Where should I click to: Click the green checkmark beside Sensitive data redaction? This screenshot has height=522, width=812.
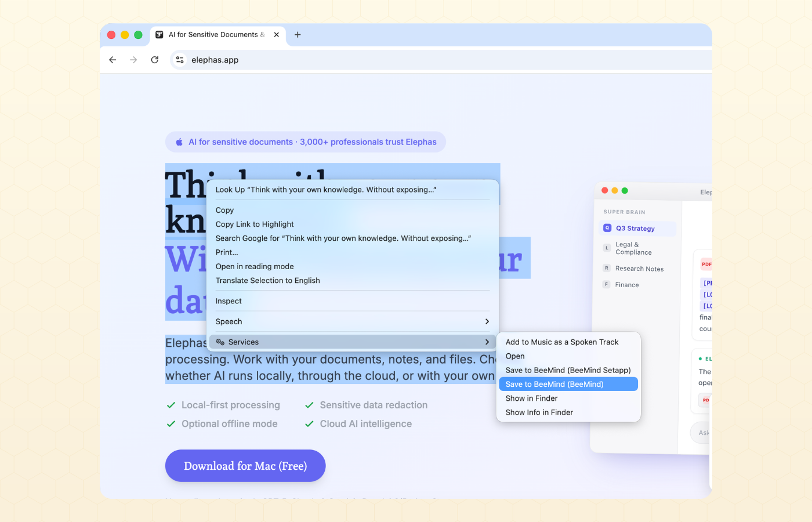tap(309, 405)
